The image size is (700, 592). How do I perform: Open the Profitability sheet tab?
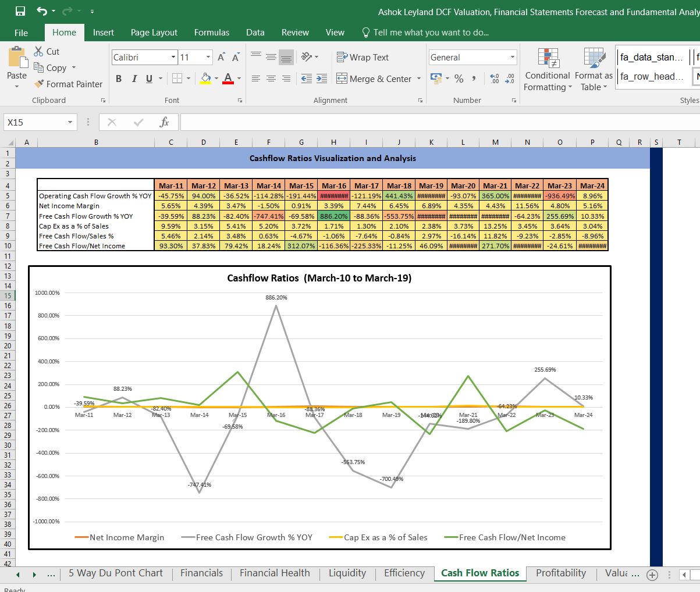pyautogui.click(x=561, y=573)
